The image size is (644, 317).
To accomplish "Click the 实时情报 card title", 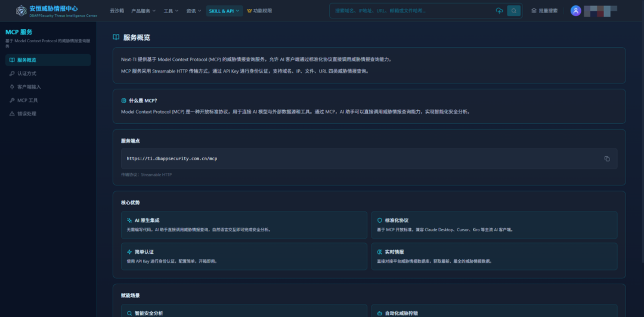I will 394,251.
